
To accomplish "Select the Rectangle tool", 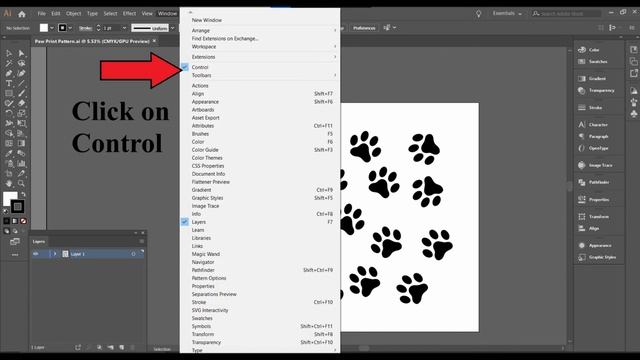I will 9,93.
